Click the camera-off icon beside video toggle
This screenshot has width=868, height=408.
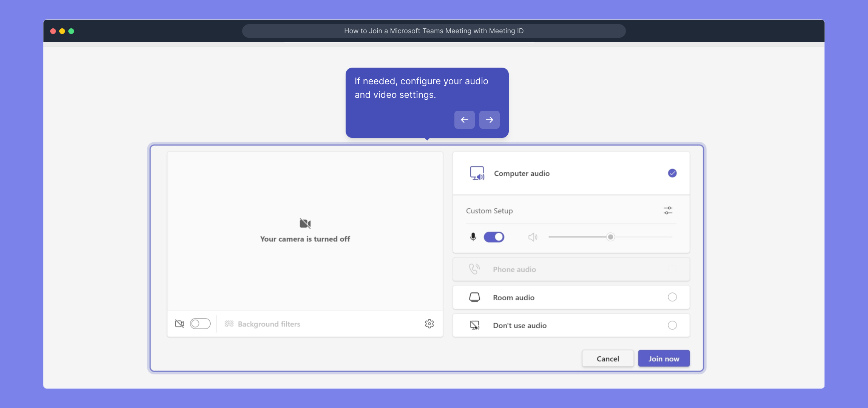coord(179,324)
